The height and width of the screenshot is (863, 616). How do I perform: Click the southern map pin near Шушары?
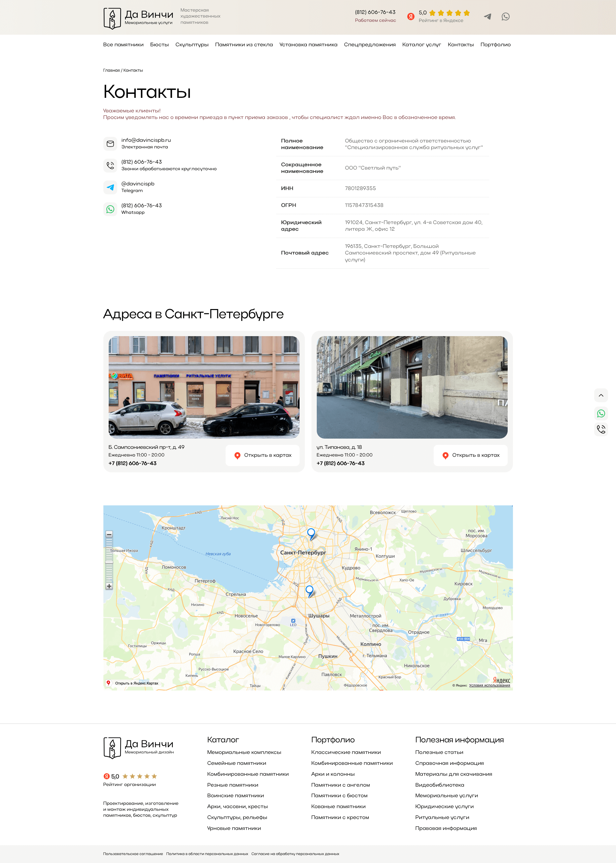(309, 591)
